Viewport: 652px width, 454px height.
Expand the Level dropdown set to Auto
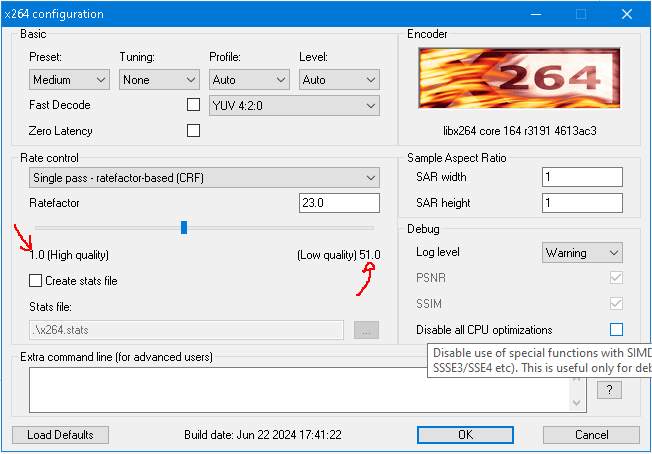coord(339,79)
